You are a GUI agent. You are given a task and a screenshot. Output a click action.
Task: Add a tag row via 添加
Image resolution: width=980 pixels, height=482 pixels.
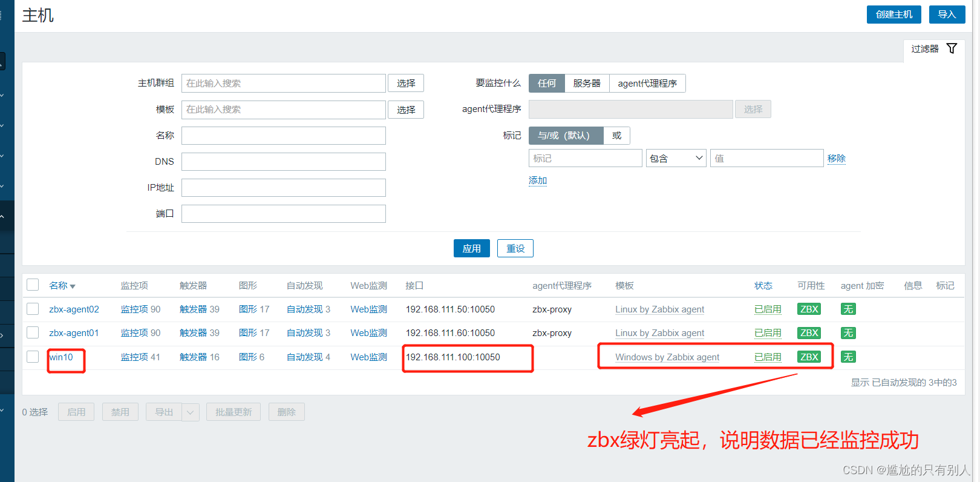tap(538, 180)
